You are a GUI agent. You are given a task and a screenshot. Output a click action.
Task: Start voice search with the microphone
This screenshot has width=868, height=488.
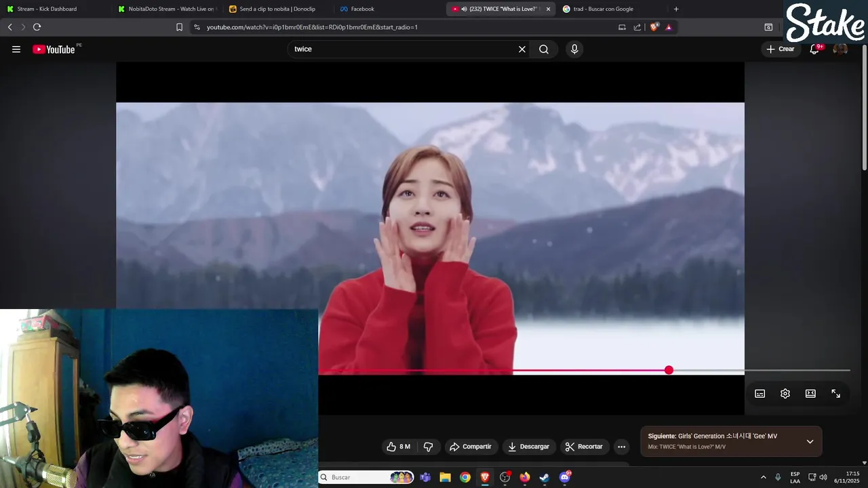pyautogui.click(x=574, y=49)
